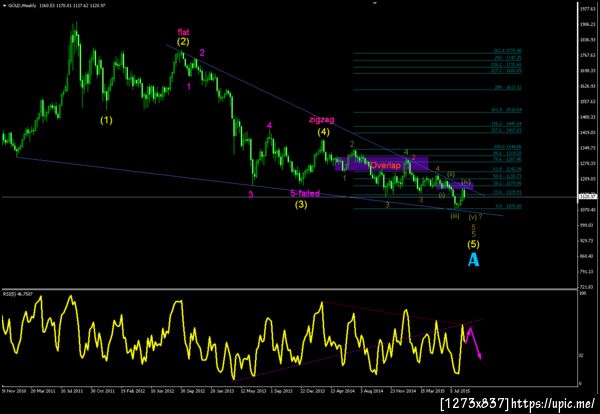Click the '22 Dec 2013' date label
600x414 pixels.
pos(312,391)
